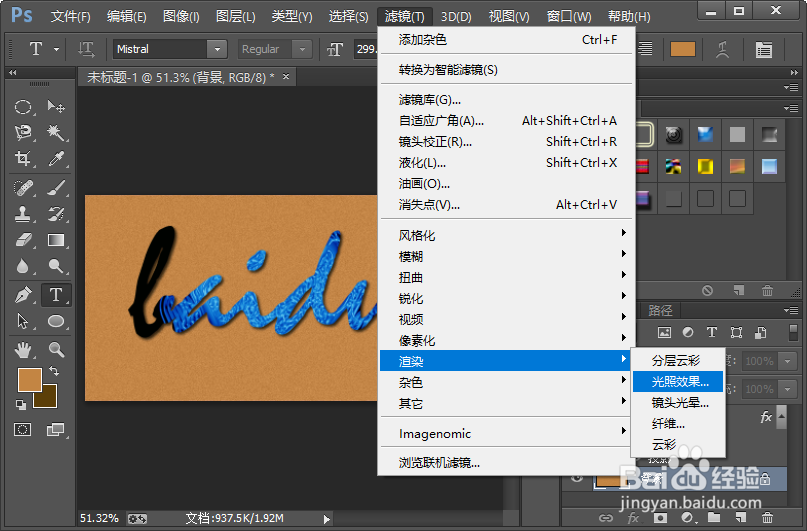Select the Dodge tool
The height and width of the screenshot is (531, 807).
coord(56,266)
